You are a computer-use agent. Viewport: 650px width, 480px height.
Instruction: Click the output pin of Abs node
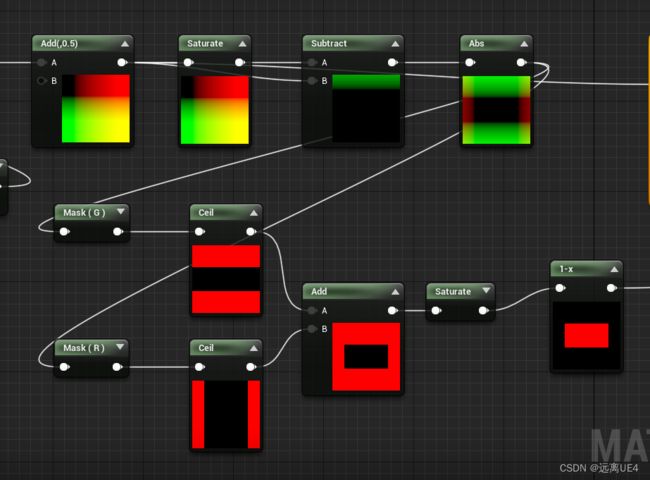tap(521, 63)
